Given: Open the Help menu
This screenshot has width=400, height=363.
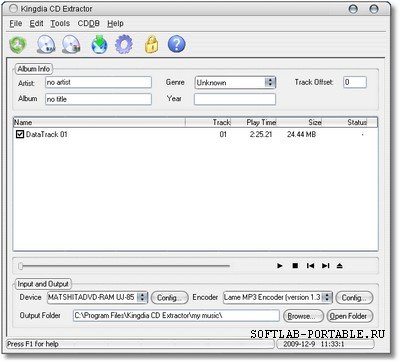Looking at the screenshot, I should point(115,23).
